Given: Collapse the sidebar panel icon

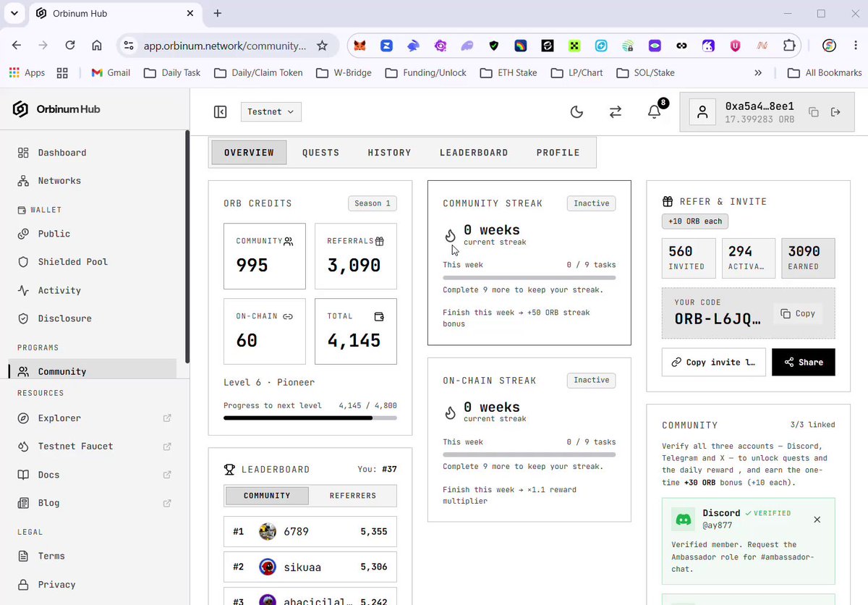Looking at the screenshot, I should (221, 112).
